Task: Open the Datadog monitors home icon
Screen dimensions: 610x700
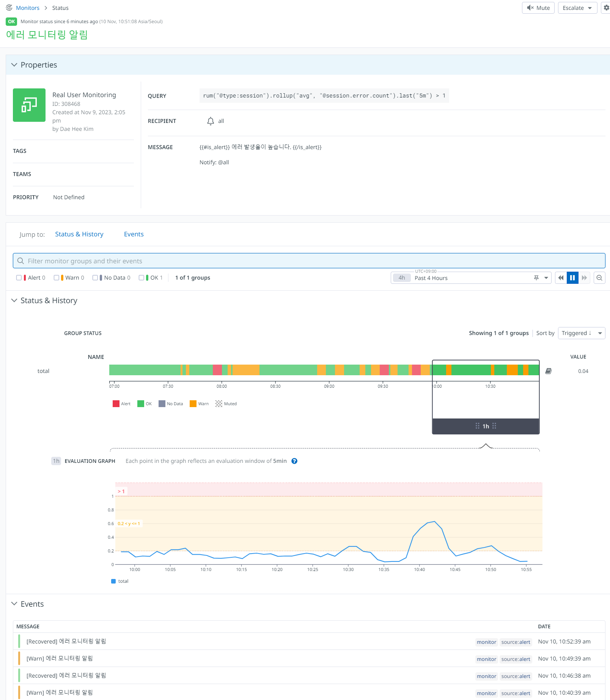Action: [x=9, y=8]
